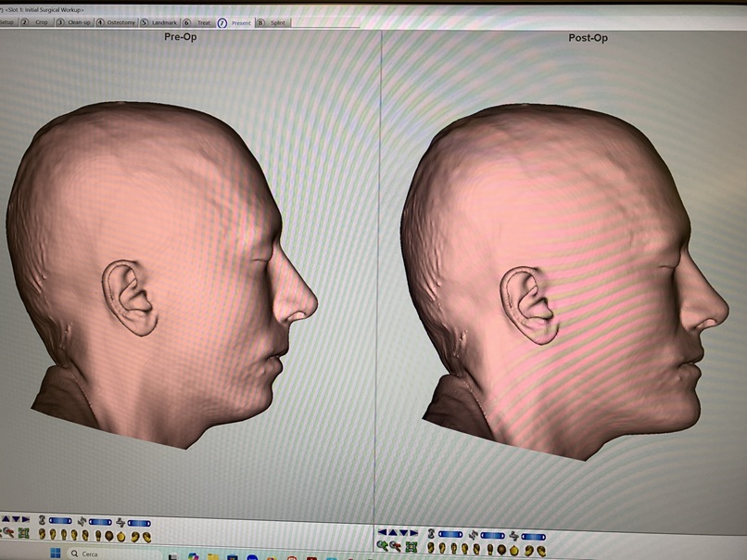The height and width of the screenshot is (560, 747).
Task: Set Pre-Op view with the first head preset
Action: pos(42,534)
